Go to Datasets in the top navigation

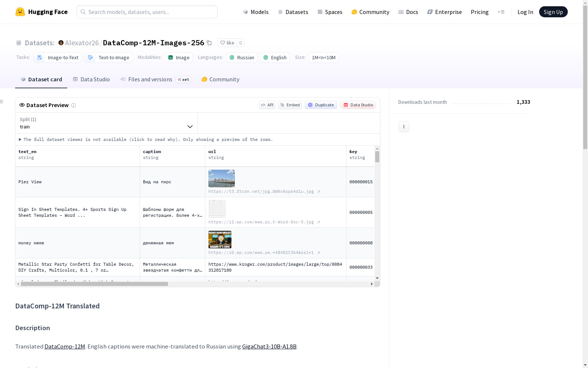293,12
